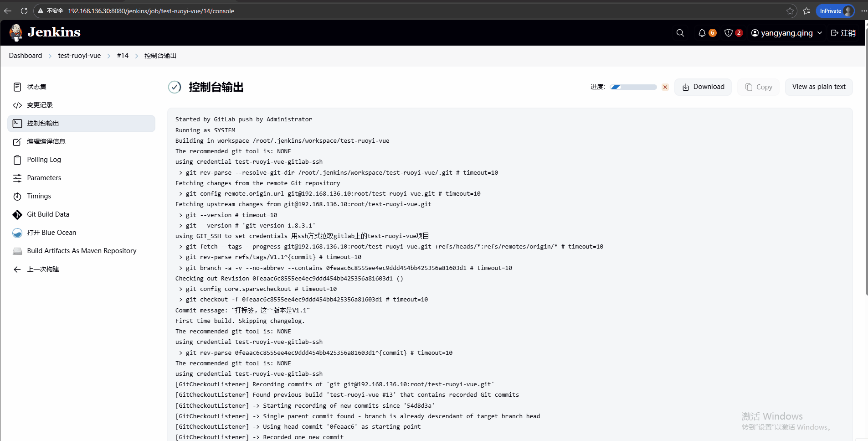
Task: Click 'git config core.sparsecheckout' log line
Action: 258,289
